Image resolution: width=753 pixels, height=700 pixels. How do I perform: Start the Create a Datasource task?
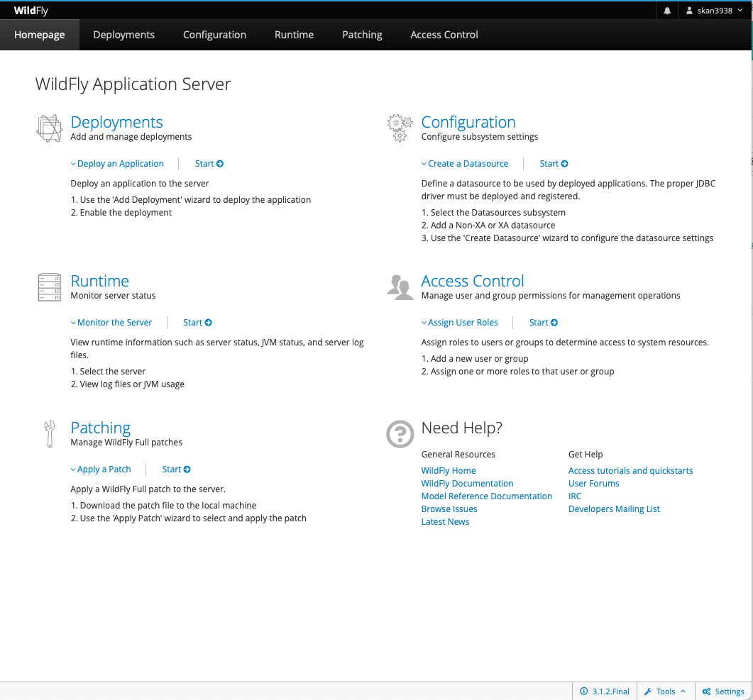tap(554, 164)
